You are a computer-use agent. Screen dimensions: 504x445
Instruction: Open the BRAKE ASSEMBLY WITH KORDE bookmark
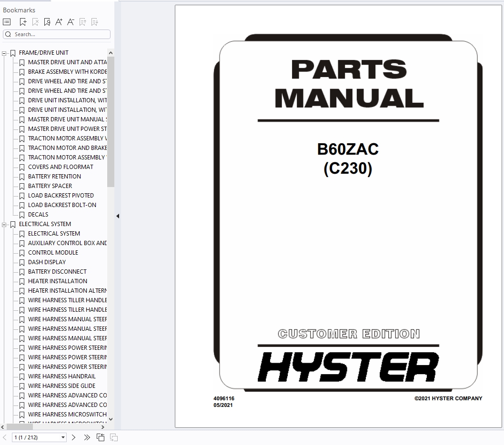click(x=67, y=71)
